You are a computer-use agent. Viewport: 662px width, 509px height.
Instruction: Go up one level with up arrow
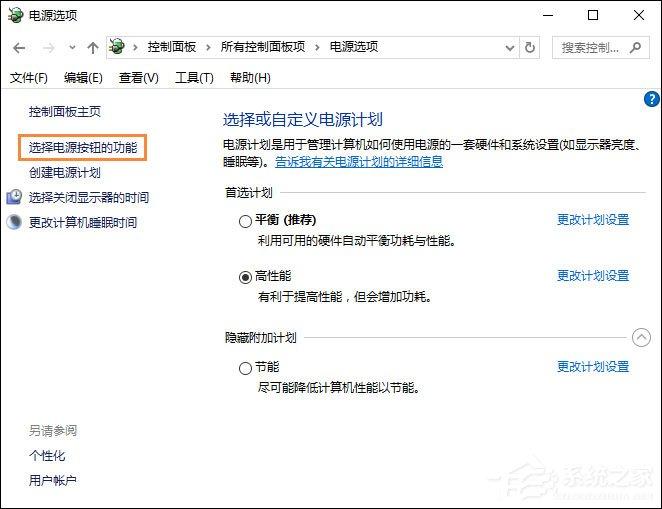pyautogui.click(x=93, y=48)
